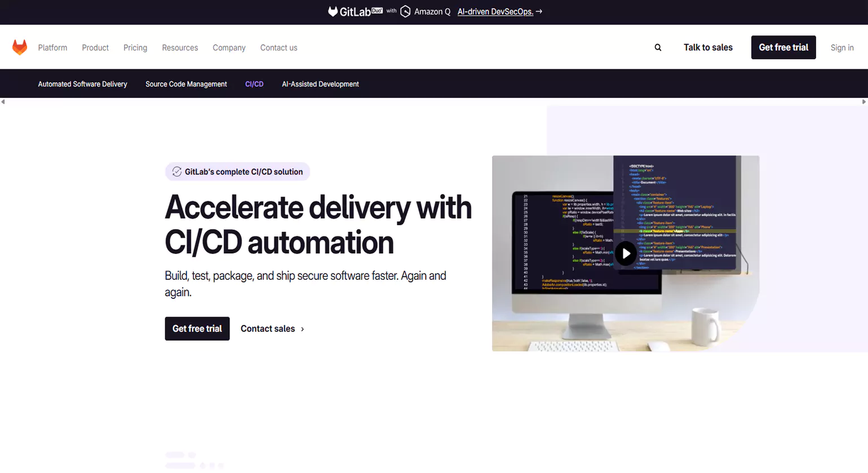Select the Pricing menu item

click(135, 47)
